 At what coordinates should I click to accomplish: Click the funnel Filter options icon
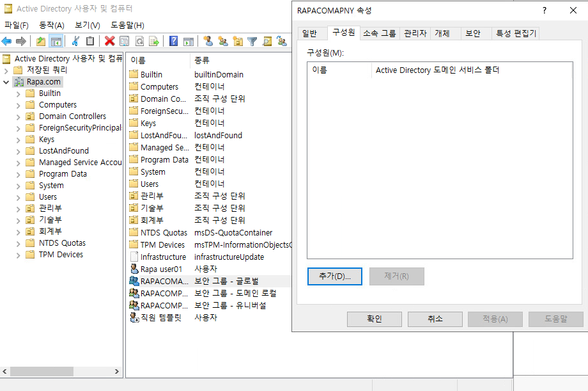coord(252,42)
